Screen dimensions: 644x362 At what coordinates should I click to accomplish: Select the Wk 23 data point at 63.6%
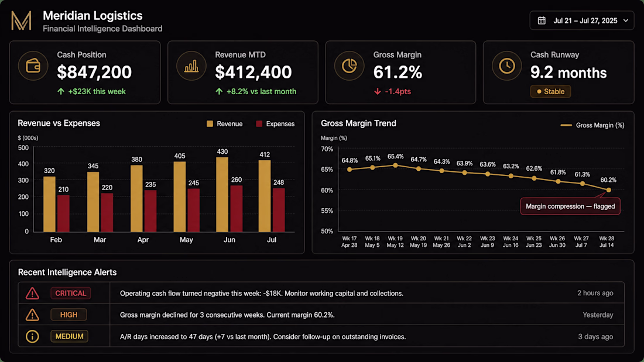488,174
